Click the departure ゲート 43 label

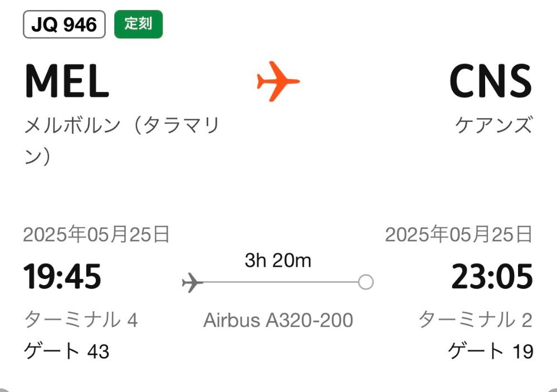tap(66, 351)
